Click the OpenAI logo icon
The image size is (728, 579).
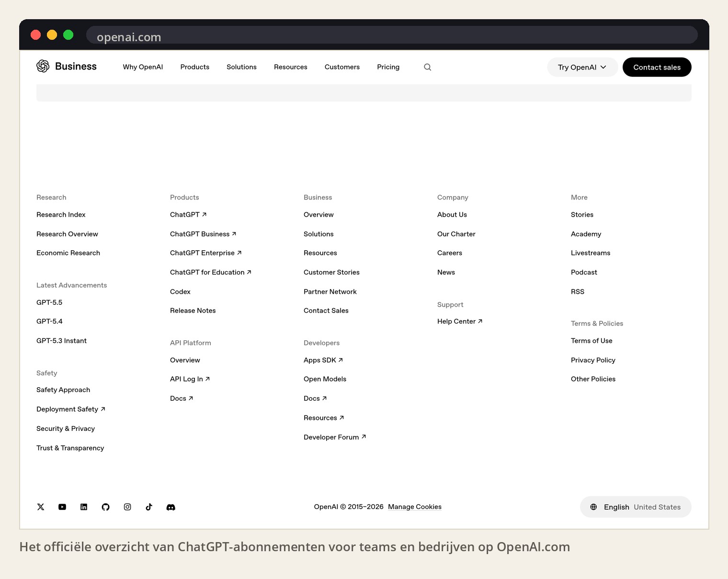coord(43,66)
